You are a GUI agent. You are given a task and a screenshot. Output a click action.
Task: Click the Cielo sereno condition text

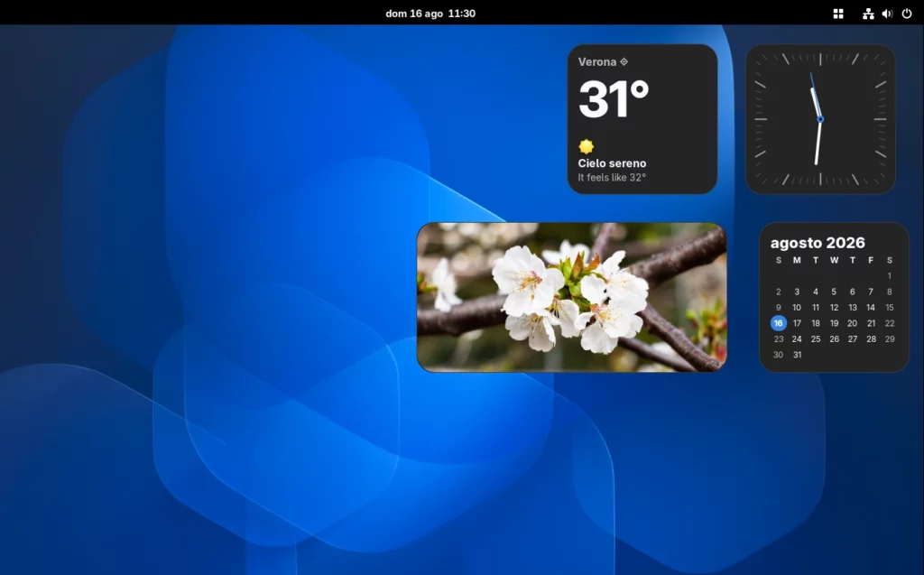pos(612,163)
